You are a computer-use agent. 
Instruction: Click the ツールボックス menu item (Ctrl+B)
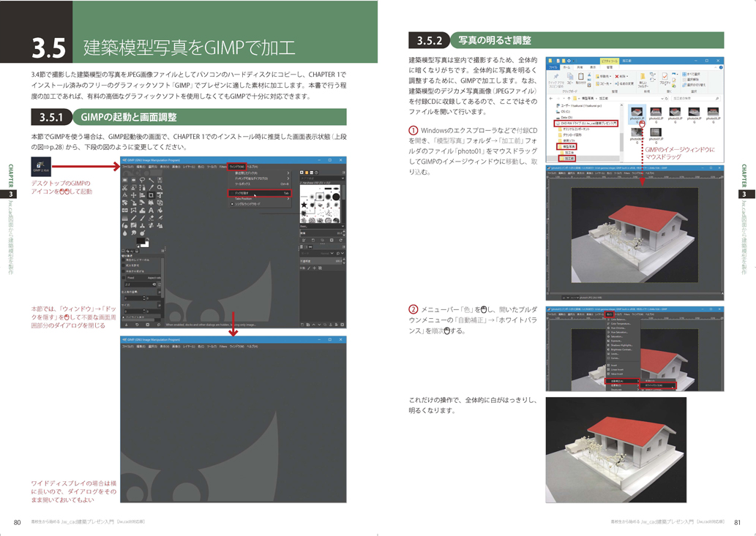coord(261,184)
